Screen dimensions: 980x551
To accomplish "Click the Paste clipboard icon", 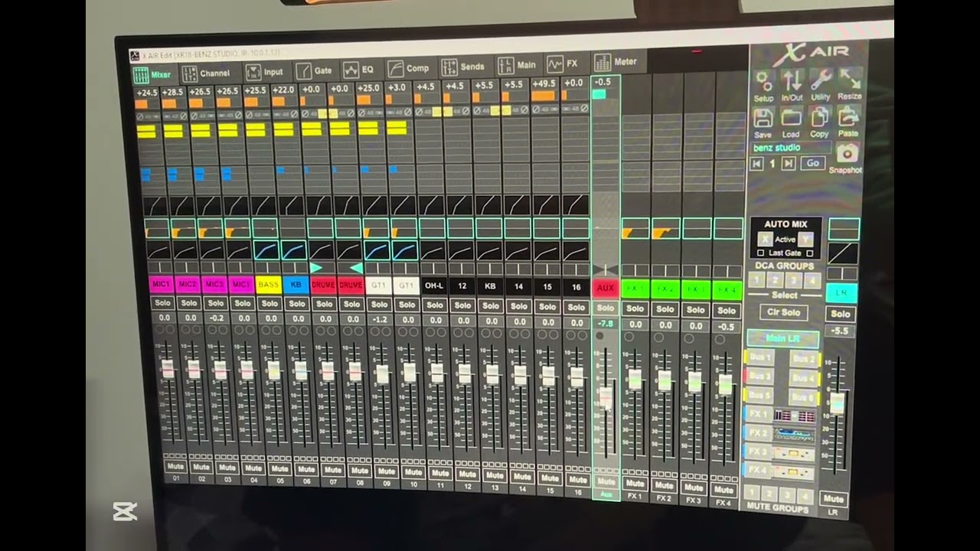I will click(x=848, y=116).
